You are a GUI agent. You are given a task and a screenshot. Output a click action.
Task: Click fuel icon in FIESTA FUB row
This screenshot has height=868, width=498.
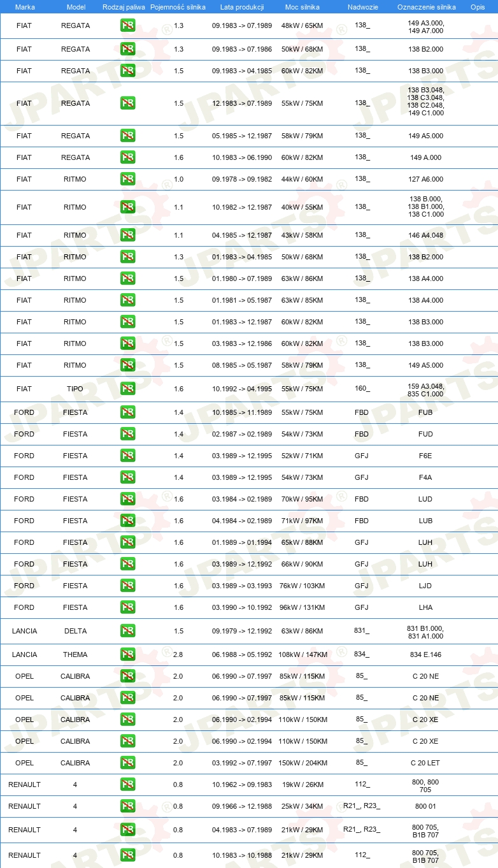127,412
